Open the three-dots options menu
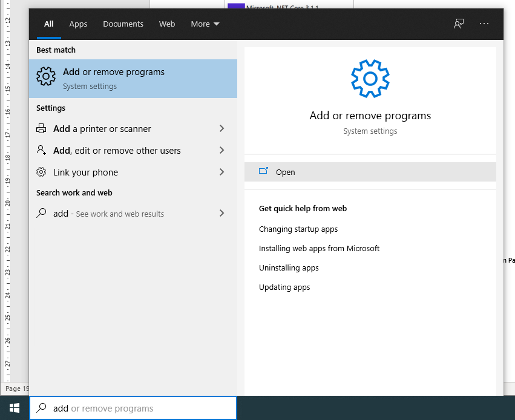515x420 pixels. pos(484,24)
